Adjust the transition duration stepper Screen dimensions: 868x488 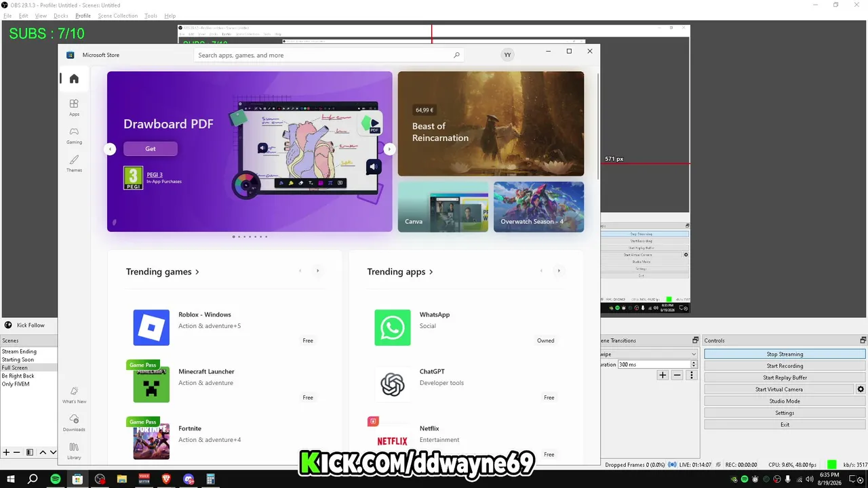pos(694,365)
